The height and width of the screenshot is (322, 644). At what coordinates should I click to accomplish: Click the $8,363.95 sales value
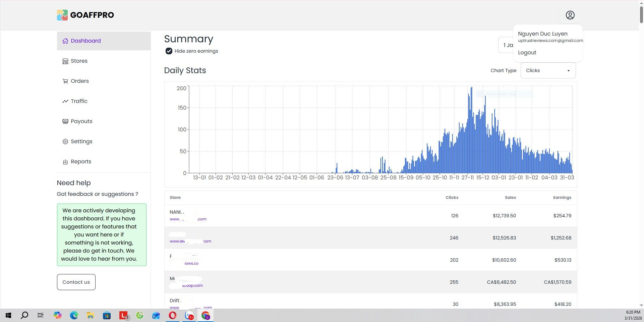(505, 304)
